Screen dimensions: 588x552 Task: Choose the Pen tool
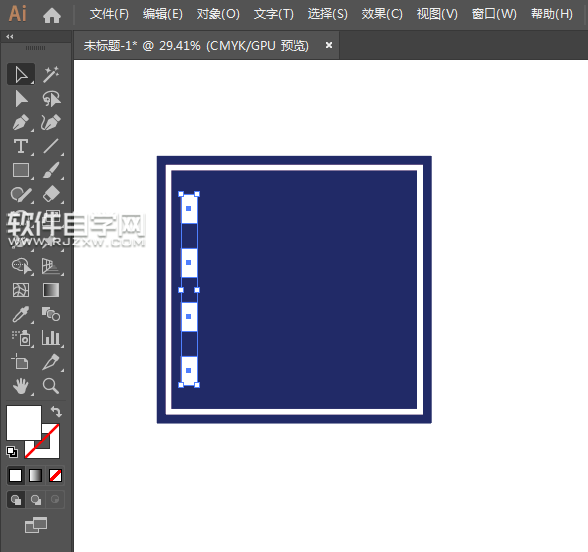point(21,122)
